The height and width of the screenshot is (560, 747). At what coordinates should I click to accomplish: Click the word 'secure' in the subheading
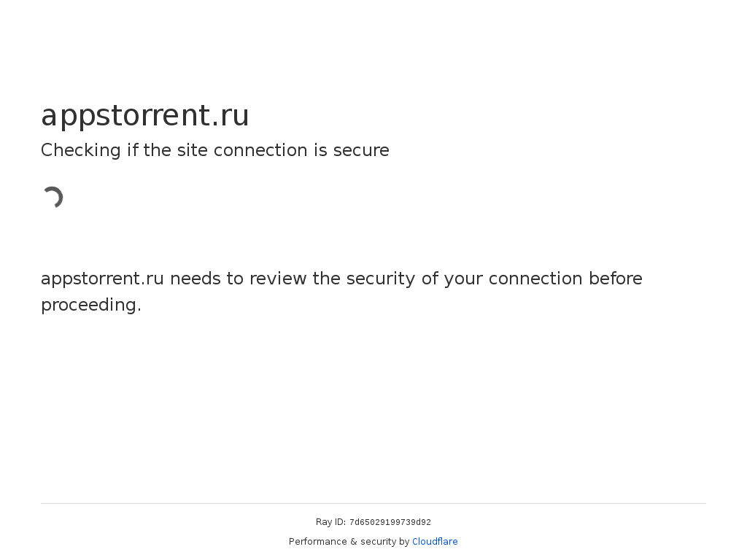361,150
